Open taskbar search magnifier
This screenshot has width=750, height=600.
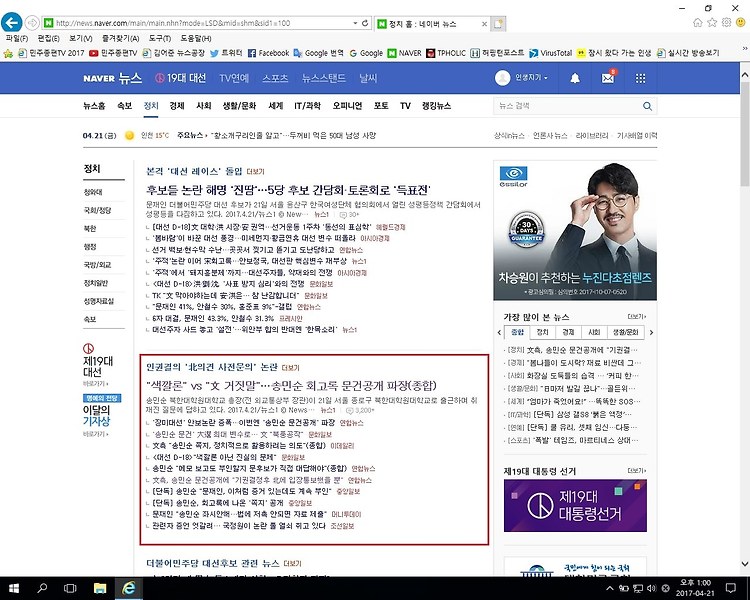(x=42, y=588)
